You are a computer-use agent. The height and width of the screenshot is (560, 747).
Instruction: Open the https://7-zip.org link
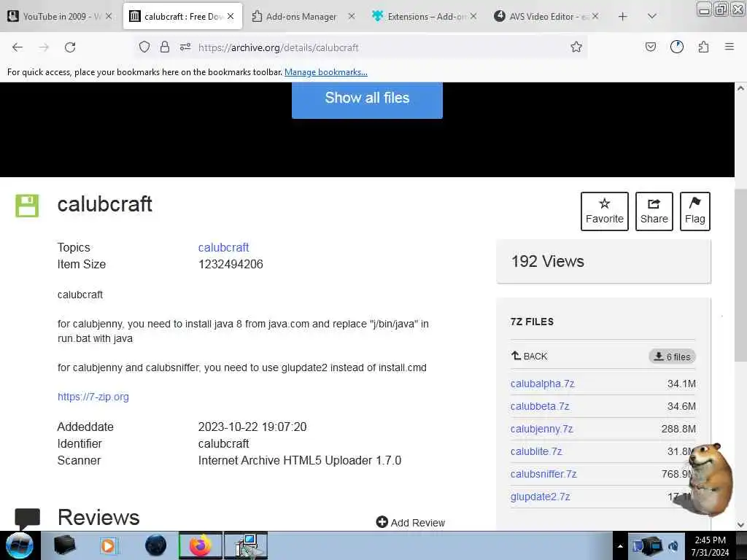[x=93, y=397]
